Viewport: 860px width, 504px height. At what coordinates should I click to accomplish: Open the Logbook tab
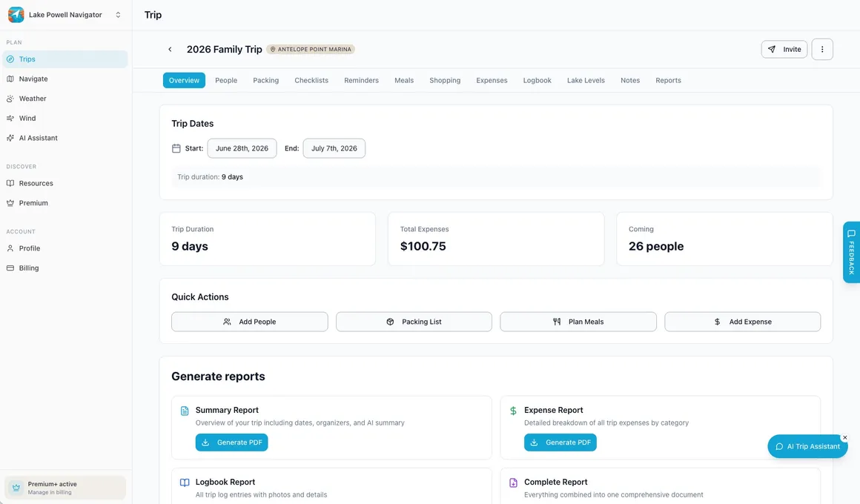(x=537, y=80)
